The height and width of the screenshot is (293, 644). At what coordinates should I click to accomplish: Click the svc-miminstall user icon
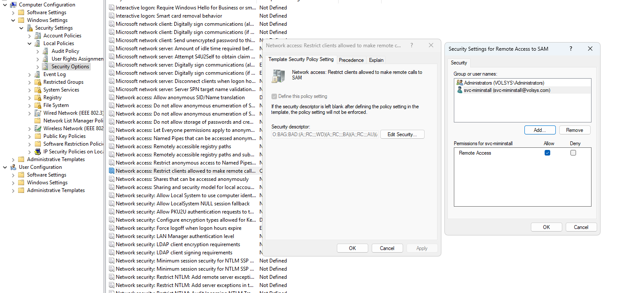click(459, 90)
